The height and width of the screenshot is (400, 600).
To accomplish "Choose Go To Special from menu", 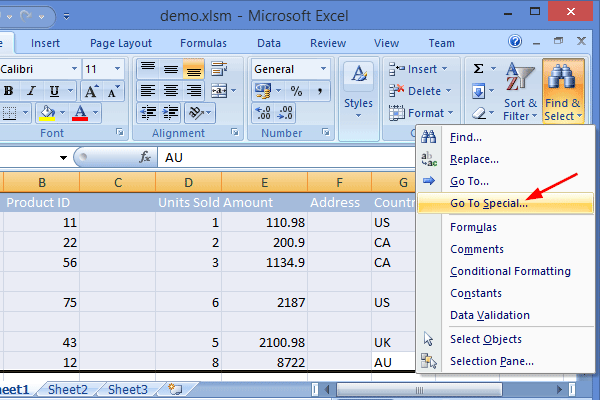I will click(489, 203).
